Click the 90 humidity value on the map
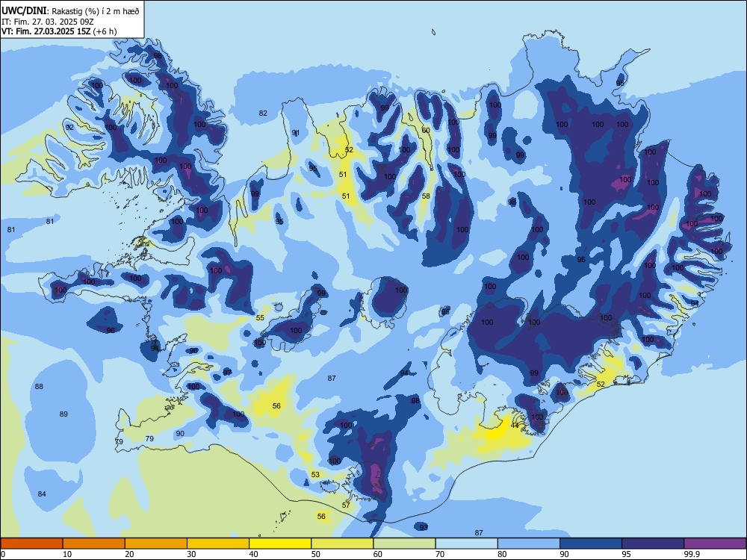This screenshot has height=560, width=747. click(x=180, y=433)
